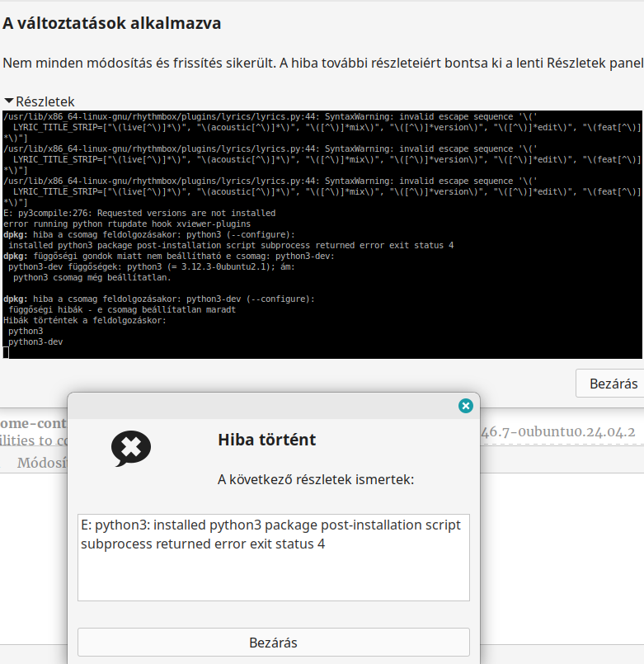Click the "Hiba történt" heading
644x664 pixels.
click(x=266, y=440)
